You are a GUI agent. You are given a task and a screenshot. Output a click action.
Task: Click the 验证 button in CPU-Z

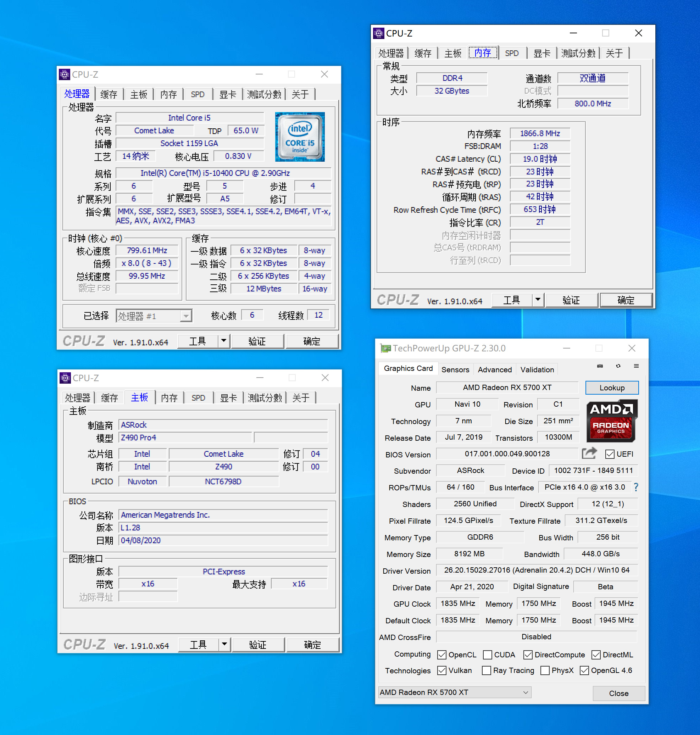tap(257, 341)
